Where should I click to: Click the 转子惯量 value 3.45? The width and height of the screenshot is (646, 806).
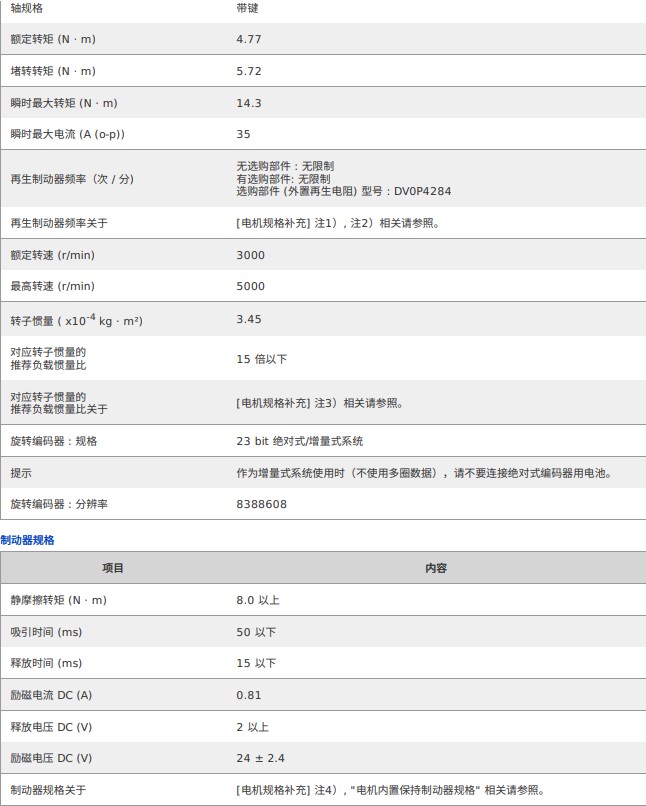[x=249, y=320]
